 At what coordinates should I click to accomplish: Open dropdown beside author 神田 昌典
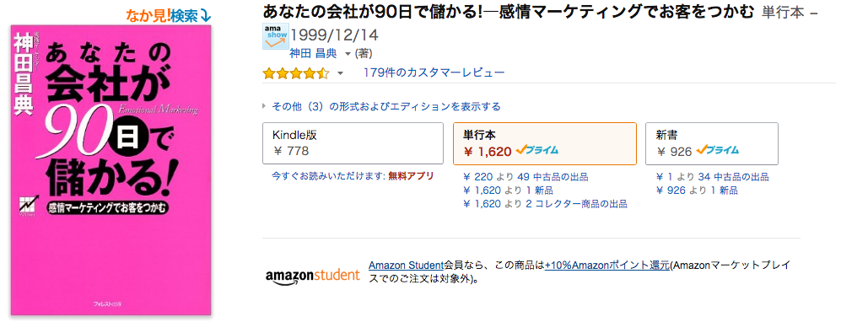click(x=348, y=54)
